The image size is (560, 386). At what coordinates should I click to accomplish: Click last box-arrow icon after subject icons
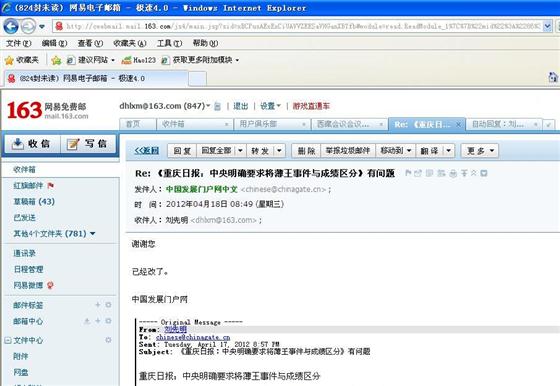(484, 173)
